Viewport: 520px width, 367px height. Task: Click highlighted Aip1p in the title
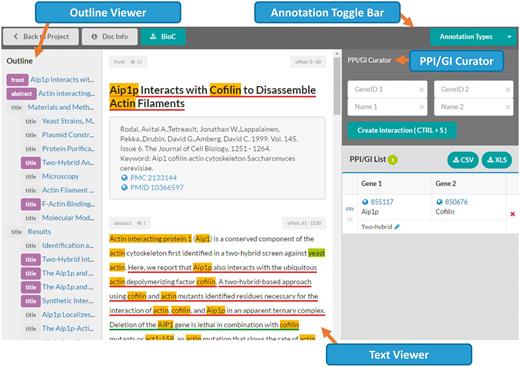[x=124, y=90]
